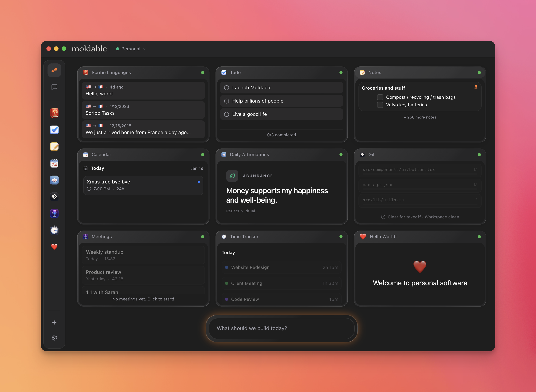Unpin the Groceries and stuff note

(476, 87)
